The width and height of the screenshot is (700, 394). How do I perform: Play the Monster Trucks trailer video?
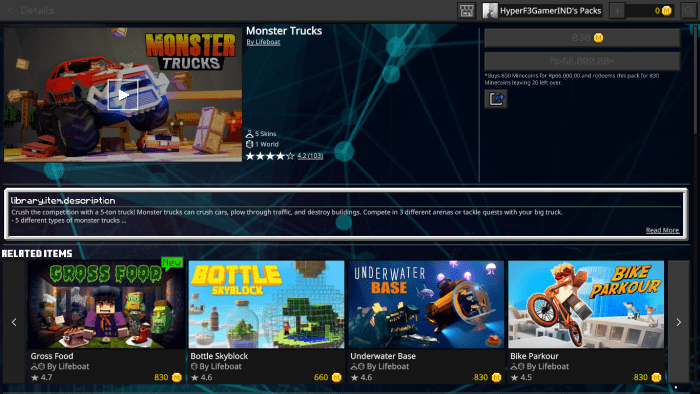(x=123, y=95)
